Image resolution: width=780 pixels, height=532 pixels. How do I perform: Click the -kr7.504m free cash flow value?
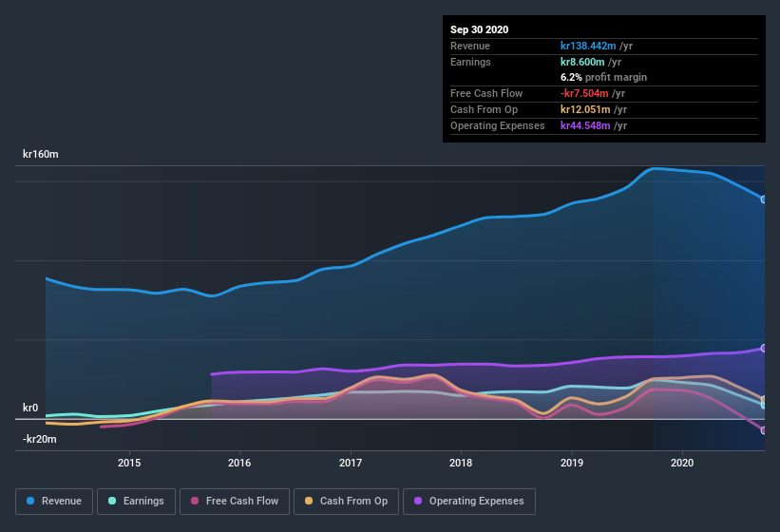[x=584, y=93]
